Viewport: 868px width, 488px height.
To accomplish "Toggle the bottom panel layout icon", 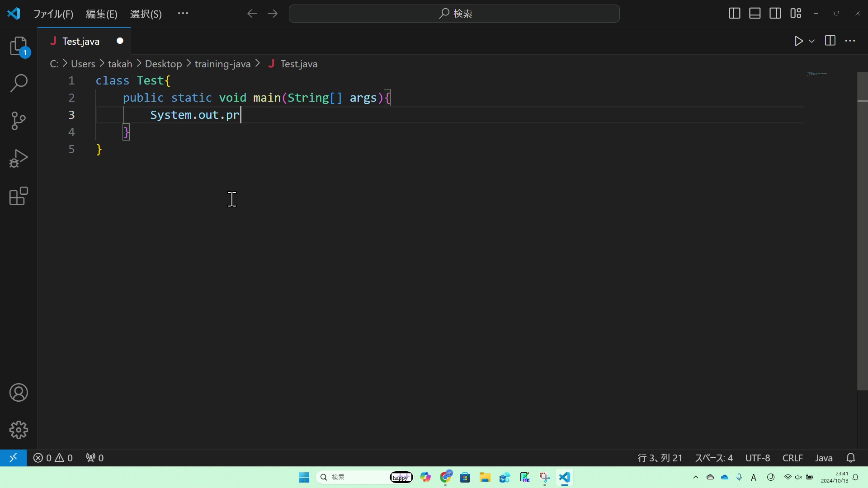I will point(755,14).
